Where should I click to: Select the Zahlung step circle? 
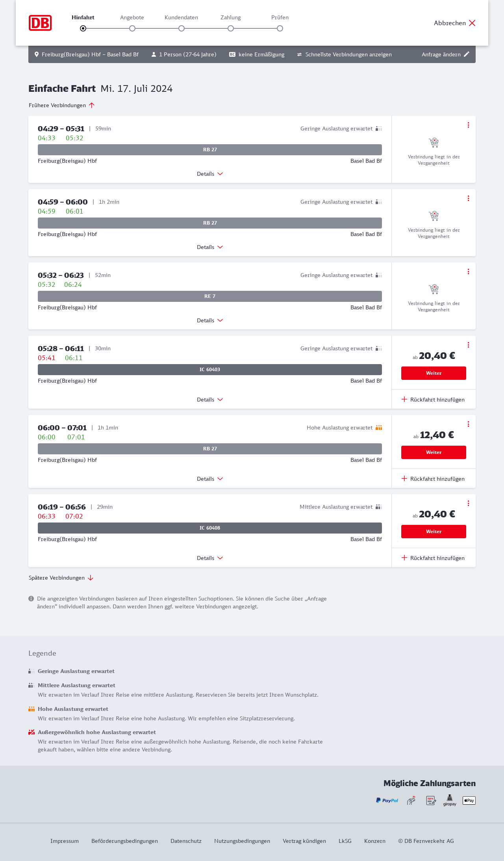[231, 28]
